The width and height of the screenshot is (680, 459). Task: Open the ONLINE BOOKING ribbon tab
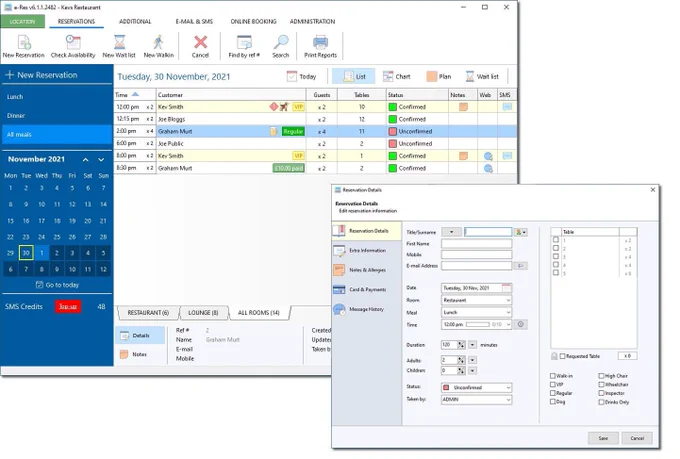(253, 21)
